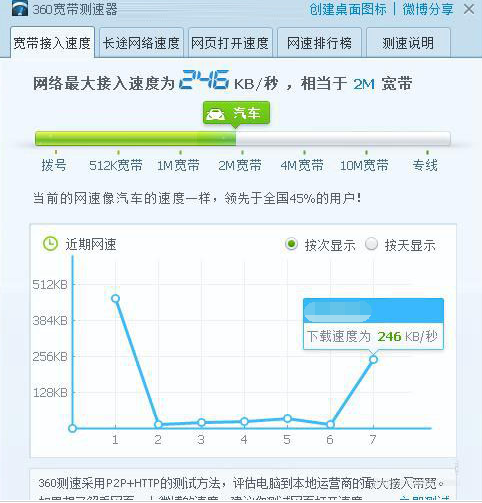The height and width of the screenshot is (503, 482).
Task: Select the 按天显示 radio button
Action: coord(371,244)
